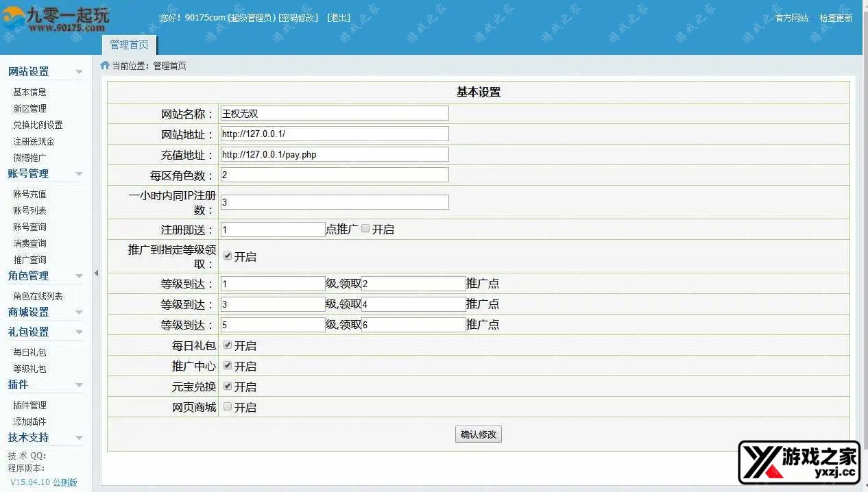
Task: Click the 账号管理 sidebar heading
Action: point(29,173)
